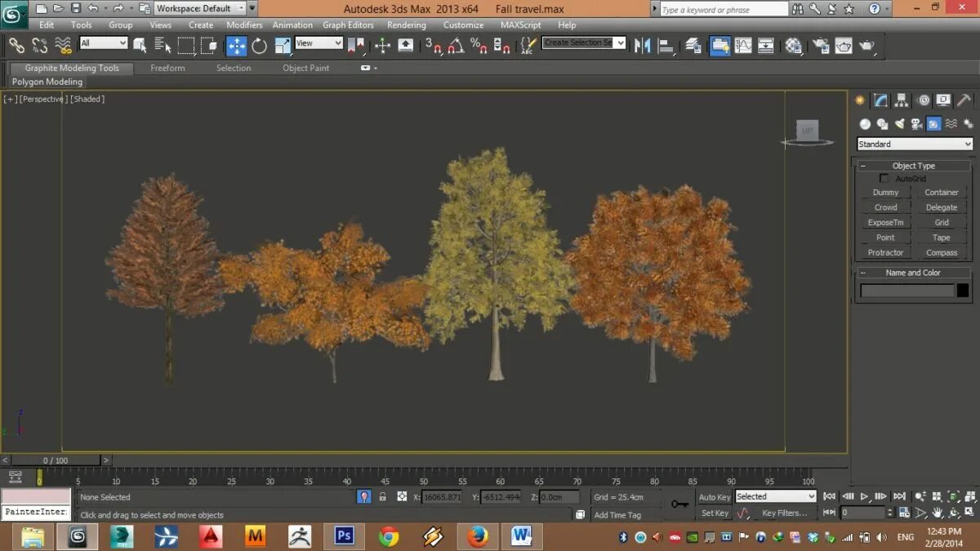The width and height of the screenshot is (980, 551).
Task: Open the Standard helper category dropdown
Action: point(915,144)
